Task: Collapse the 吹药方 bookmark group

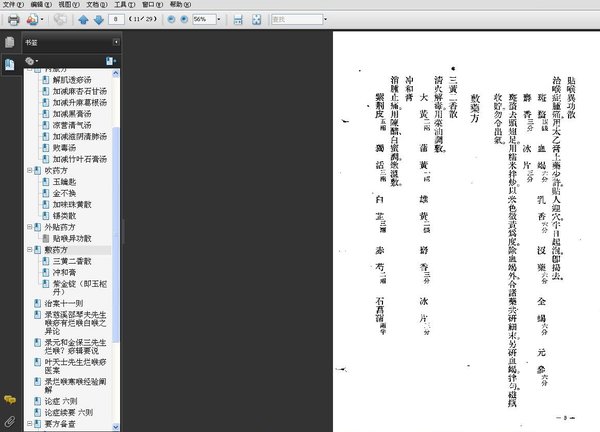Action: (29, 170)
